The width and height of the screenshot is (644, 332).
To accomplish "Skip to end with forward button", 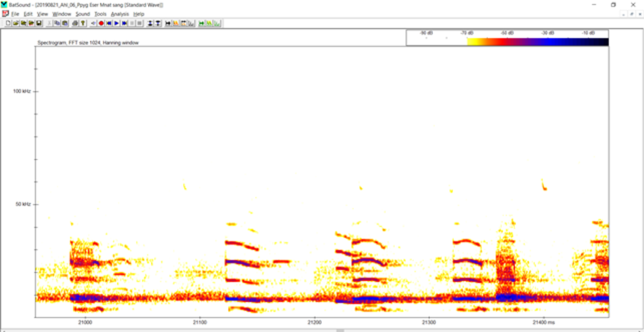I will coord(124,23).
